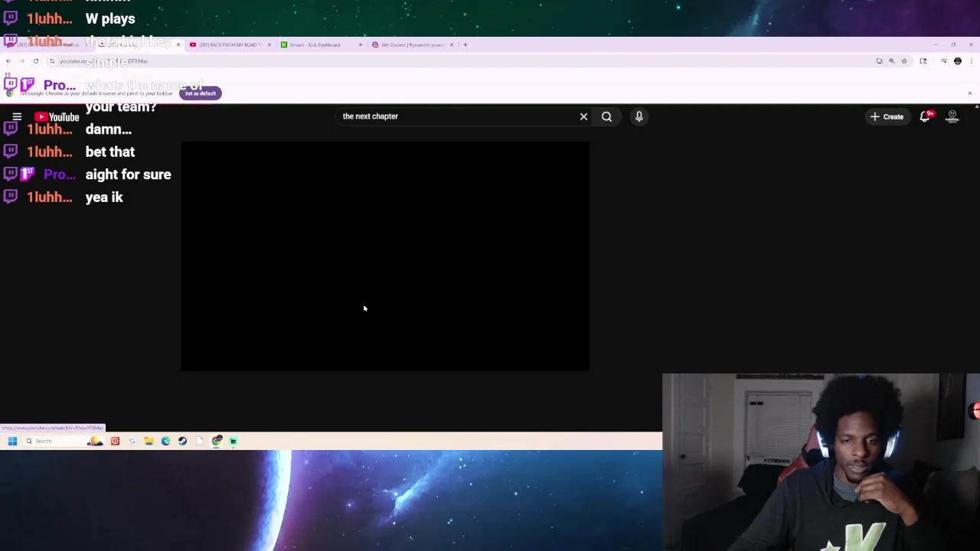
Task: Click the chat message "damn..."
Action: coord(109,129)
